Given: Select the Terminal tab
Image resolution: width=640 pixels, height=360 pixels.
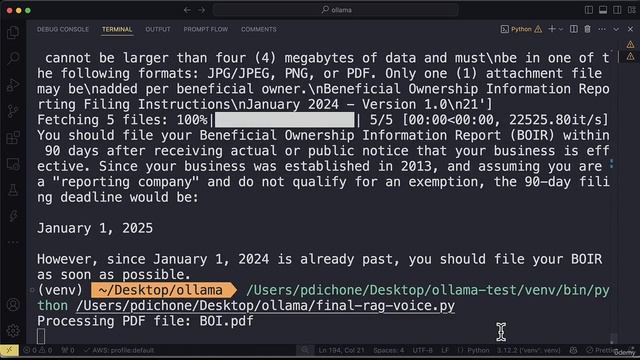Looking at the screenshot, I should (x=117, y=29).
